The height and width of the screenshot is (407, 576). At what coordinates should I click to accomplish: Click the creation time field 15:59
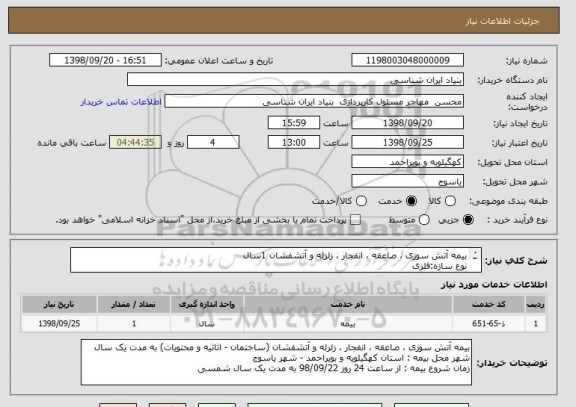click(294, 123)
